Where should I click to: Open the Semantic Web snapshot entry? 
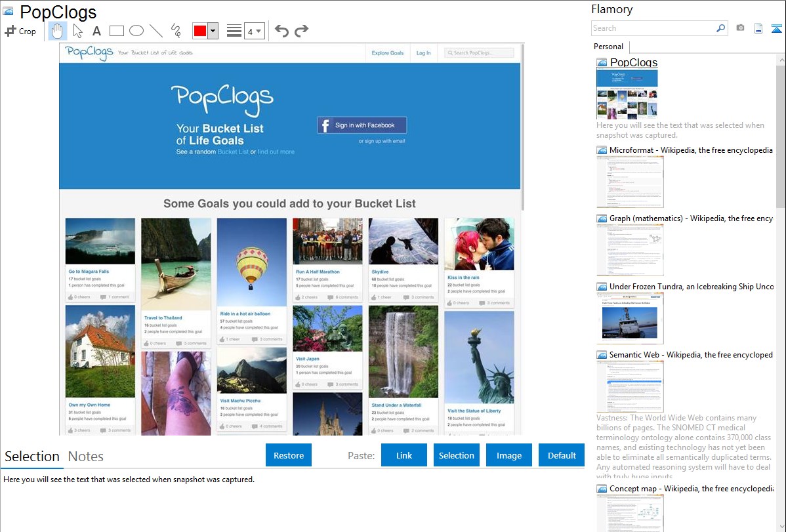[691, 354]
